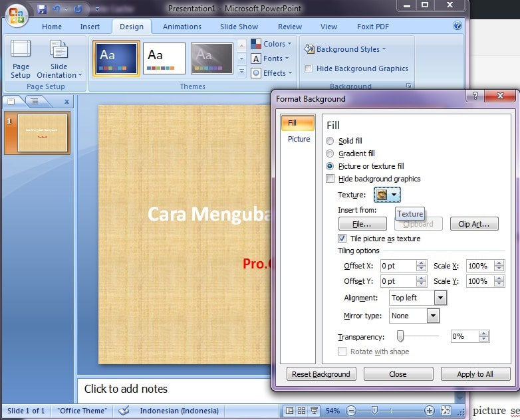
Task: Open PowerPoint Help question mark icon
Action: (457, 25)
